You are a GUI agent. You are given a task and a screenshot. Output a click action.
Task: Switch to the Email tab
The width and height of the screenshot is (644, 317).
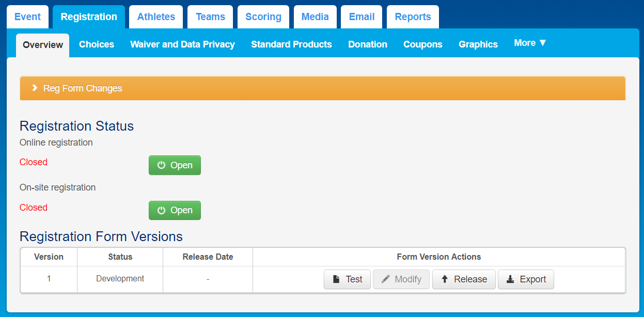(362, 17)
